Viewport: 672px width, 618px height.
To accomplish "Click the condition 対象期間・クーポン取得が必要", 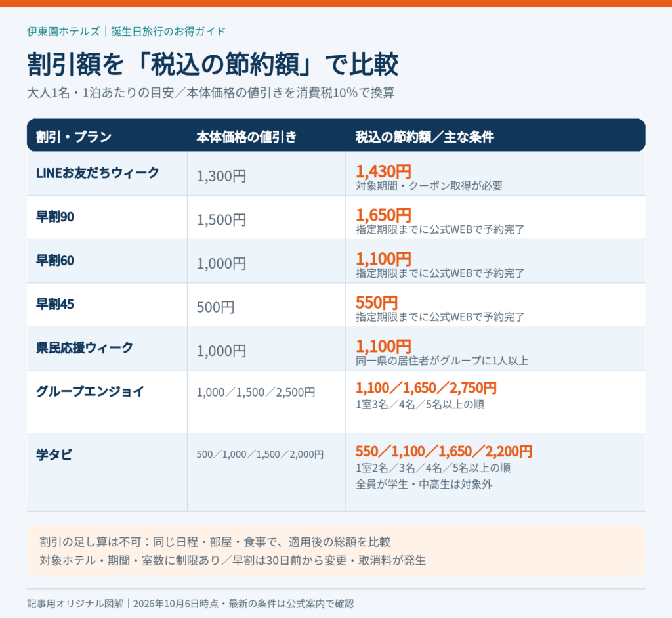I will [x=429, y=186].
